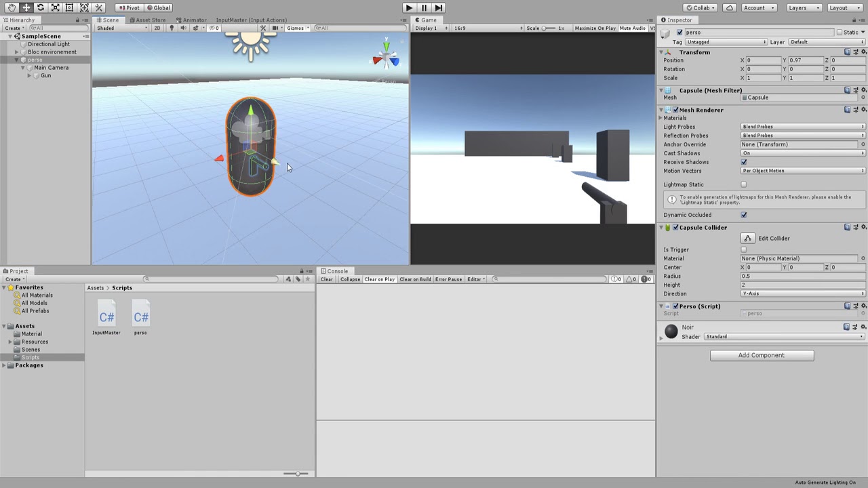Enable Is Trigger checkbox
This screenshot has height=488, width=868.
(744, 249)
